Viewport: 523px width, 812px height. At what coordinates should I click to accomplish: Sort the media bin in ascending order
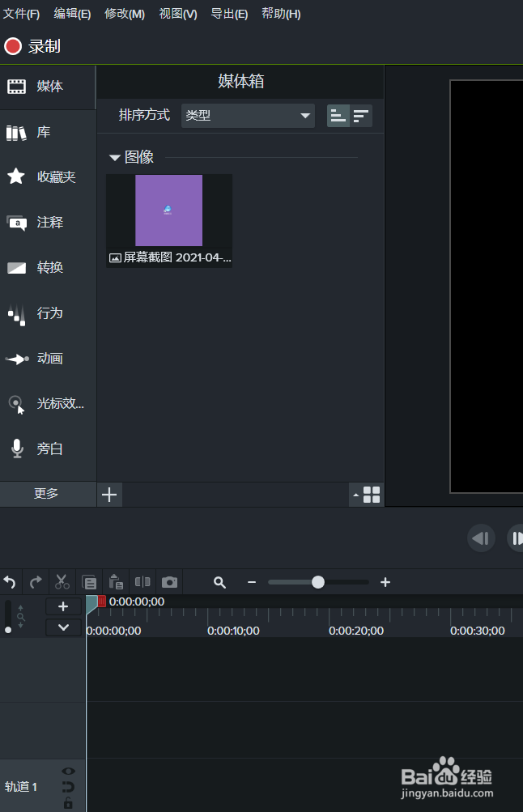pyautogui.click(x=338, y=116)
